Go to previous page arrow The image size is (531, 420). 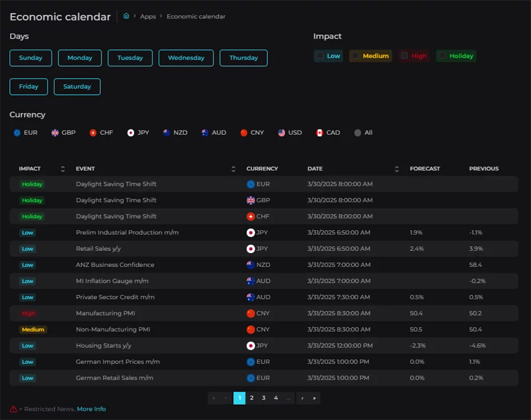tap(225, 398)
